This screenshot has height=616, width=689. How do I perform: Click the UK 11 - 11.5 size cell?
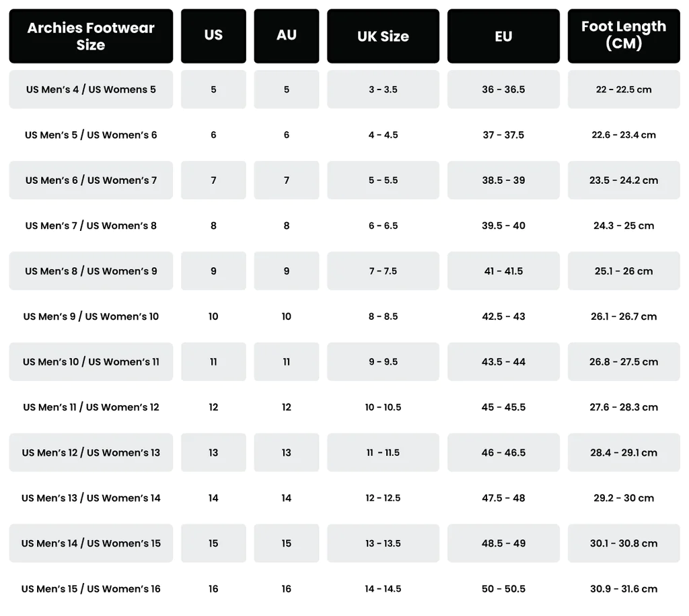pyautogui.click(x=383, y=452)
